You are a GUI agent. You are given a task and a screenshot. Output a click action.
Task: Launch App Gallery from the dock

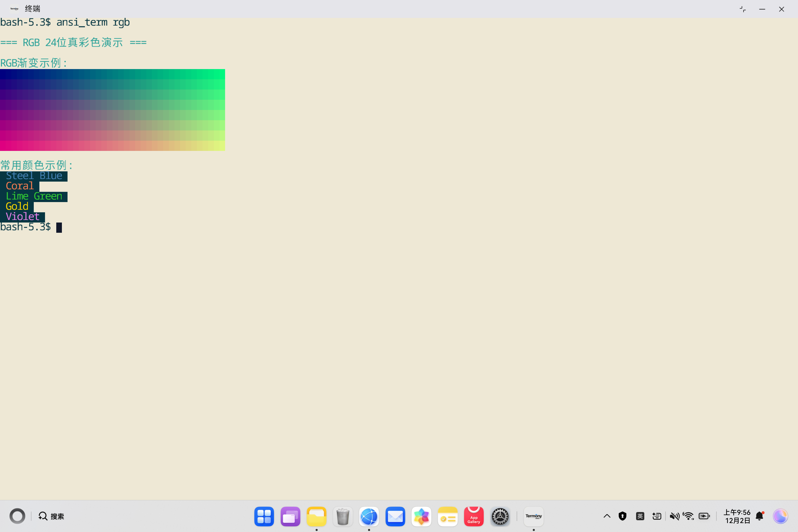(474, 516)
